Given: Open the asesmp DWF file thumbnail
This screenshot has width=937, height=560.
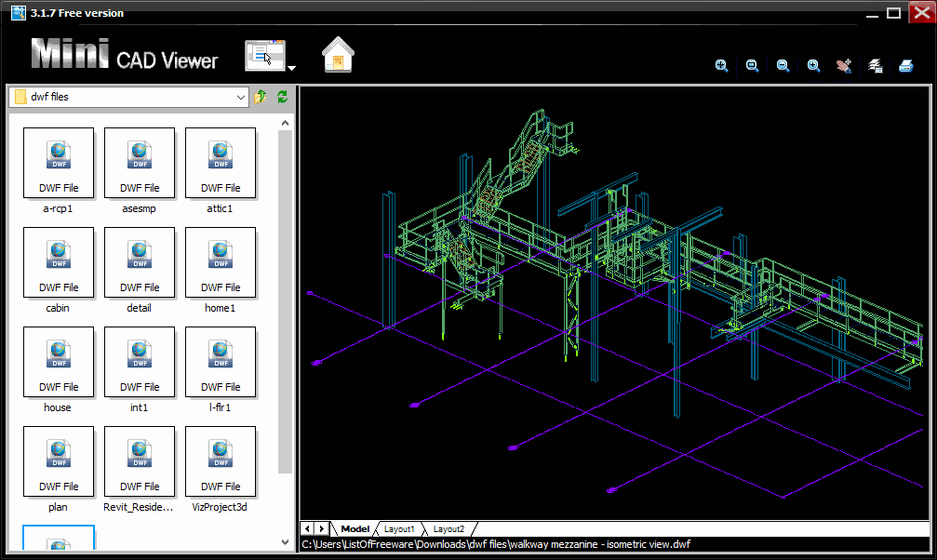Looking at the screenshot, I should [140, 163].
